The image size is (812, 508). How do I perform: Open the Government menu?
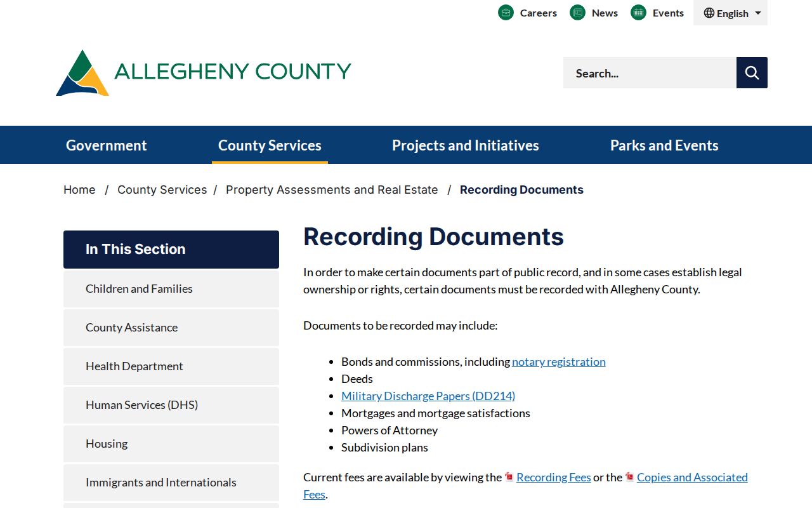(107, 145)
